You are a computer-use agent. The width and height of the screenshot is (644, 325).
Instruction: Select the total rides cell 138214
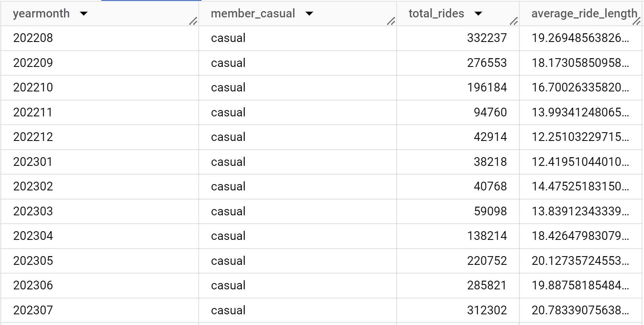pos(486,236)
